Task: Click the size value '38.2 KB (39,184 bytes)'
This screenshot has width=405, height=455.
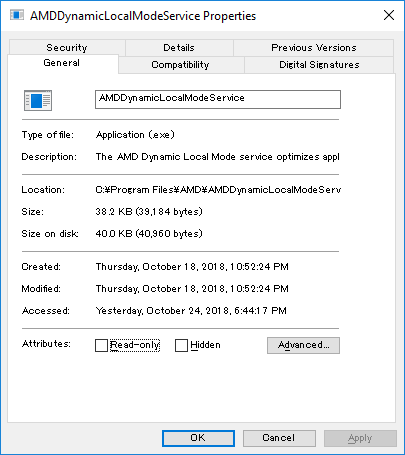Action: pyautogui.click(x=149, y=212)
